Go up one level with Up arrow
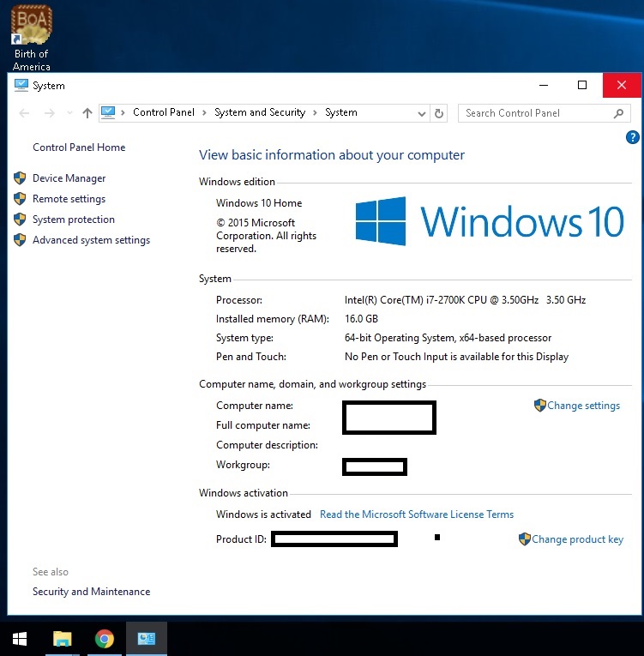The width and height of the screenshot is (644, 656). (87, 113)
